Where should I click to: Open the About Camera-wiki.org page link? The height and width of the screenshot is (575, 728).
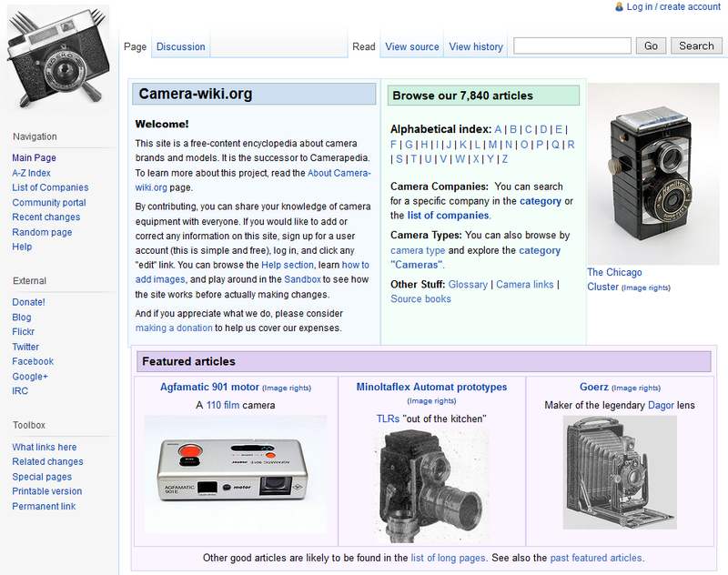(339, 173)
